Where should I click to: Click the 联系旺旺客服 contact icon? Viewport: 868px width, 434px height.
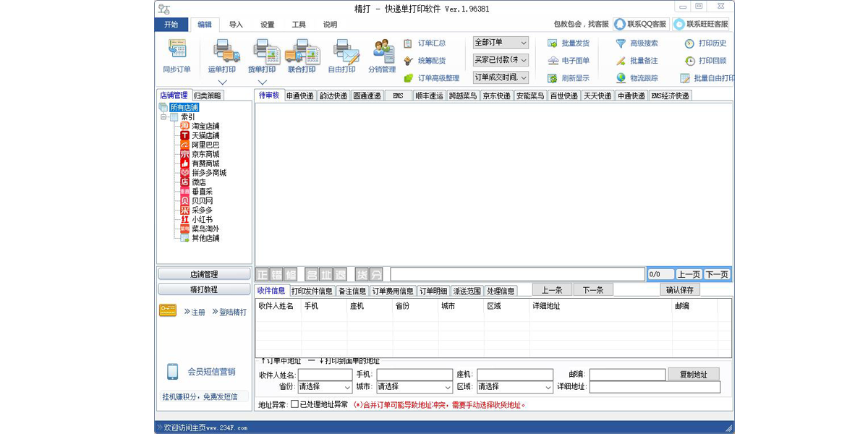[x=679, y=24]
